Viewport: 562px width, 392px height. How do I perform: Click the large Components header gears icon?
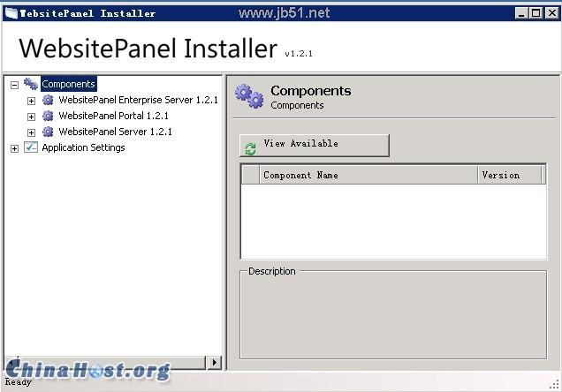[x=249, y=96]
